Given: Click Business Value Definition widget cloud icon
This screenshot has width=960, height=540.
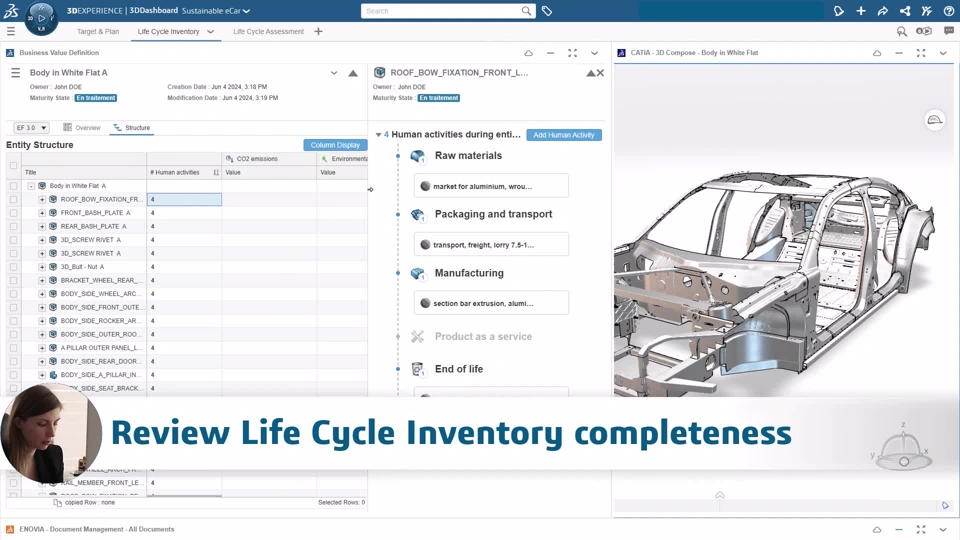Looking at the screenshot, I should [528, 53].
